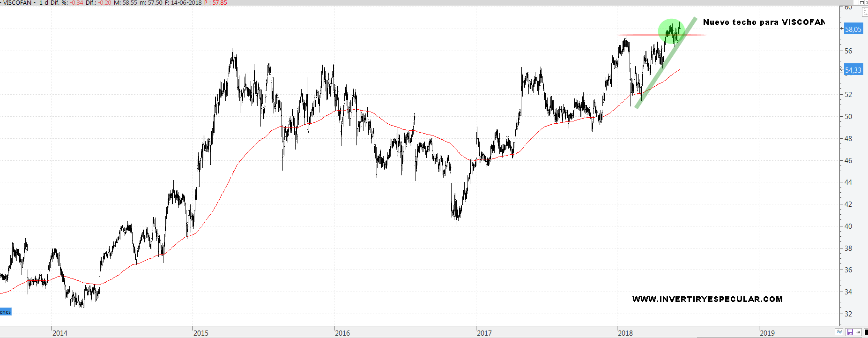Screen dimensions: 868x338
Task: Click the 'Nuevo techo para VISCOFAN' text annotation
Action: tap(764, 22)
